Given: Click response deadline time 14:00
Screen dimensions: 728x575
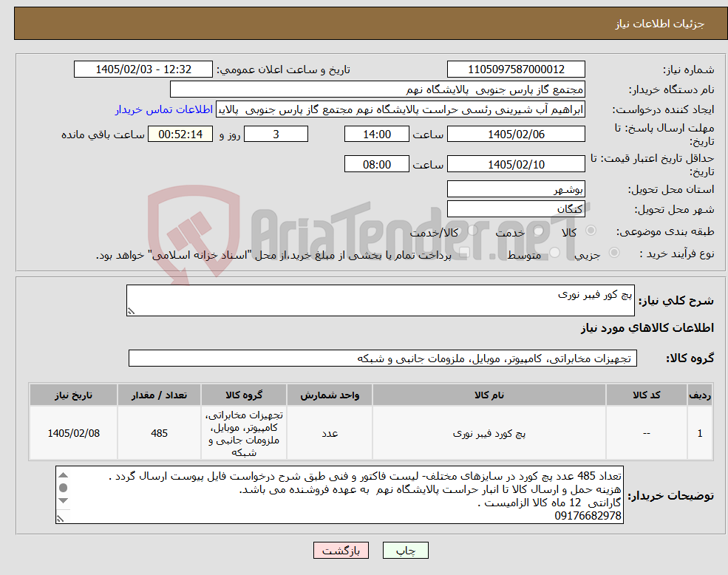Looking at the screenshot, I should (x=376, y=135).
